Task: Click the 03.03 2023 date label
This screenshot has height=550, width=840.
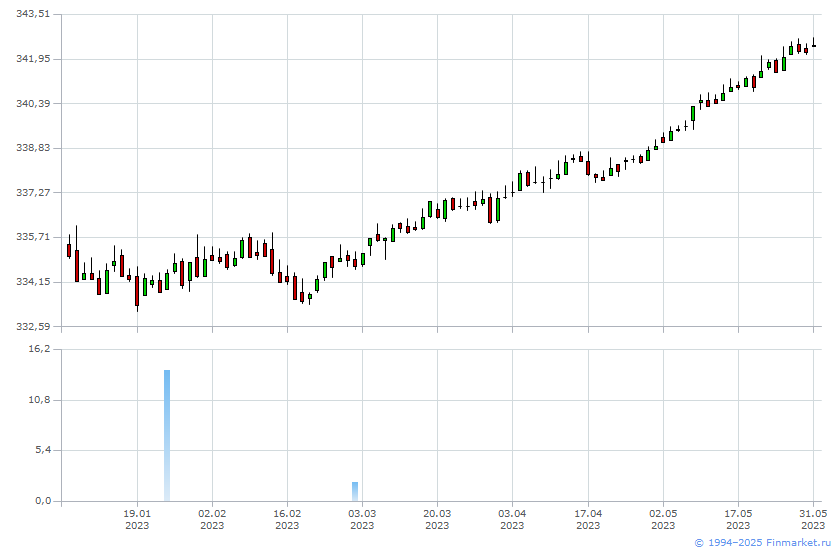Action: pos(362,519)
